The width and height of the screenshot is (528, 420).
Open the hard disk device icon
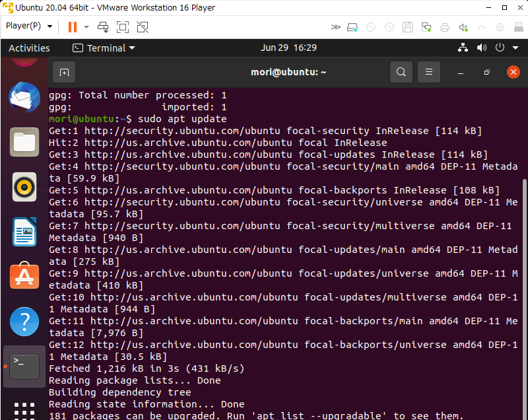(x=352, y=27)
